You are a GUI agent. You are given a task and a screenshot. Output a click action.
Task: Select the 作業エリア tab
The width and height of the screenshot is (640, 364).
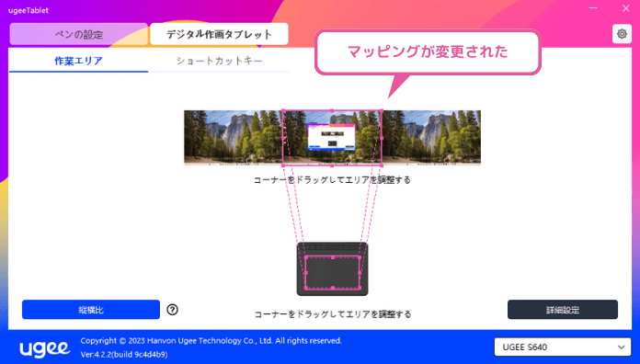(78, 61)
